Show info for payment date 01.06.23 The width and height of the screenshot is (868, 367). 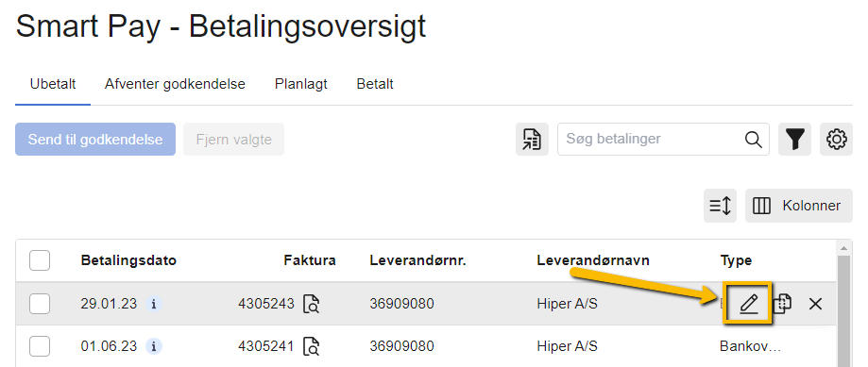[154, 346]
